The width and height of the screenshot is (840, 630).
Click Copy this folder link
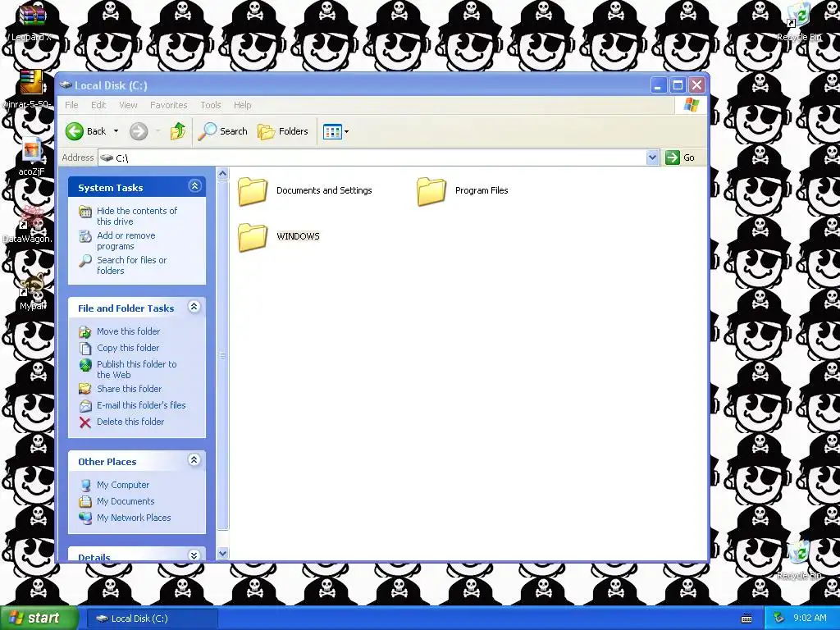128,348
